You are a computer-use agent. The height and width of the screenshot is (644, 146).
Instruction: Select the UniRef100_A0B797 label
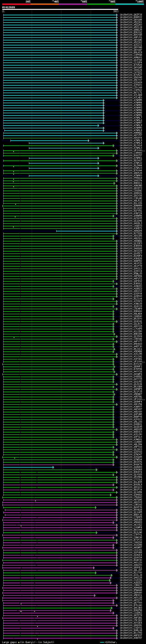(x=131, y=638)
